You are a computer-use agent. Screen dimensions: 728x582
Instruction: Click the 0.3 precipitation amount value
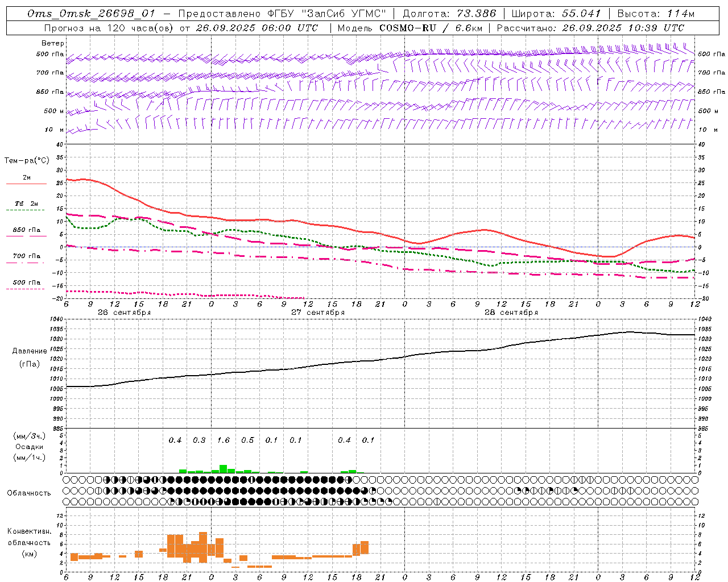coord(199,440)
